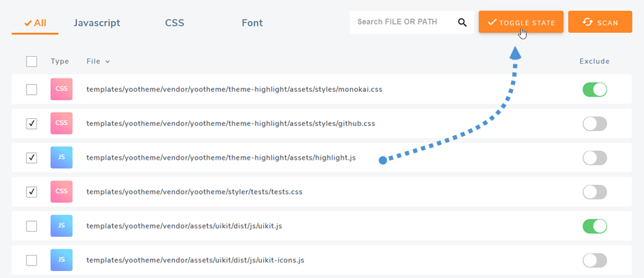
Task: Check the uikit-icons.js row checkbox
Action: (31, 260)
